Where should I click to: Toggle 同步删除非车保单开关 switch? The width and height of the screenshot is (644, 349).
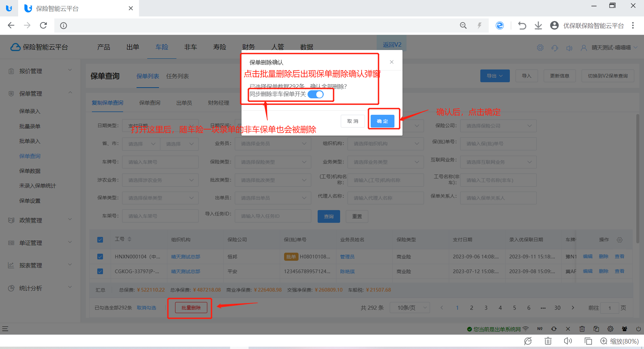tap(316, 94)
